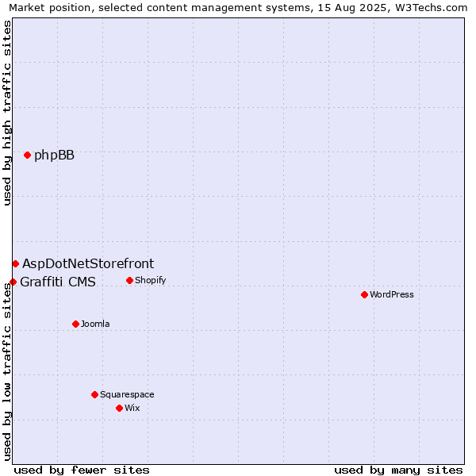Click the Joomla label text
This screenshot has width=476, height=476.
tap(95, 324)
